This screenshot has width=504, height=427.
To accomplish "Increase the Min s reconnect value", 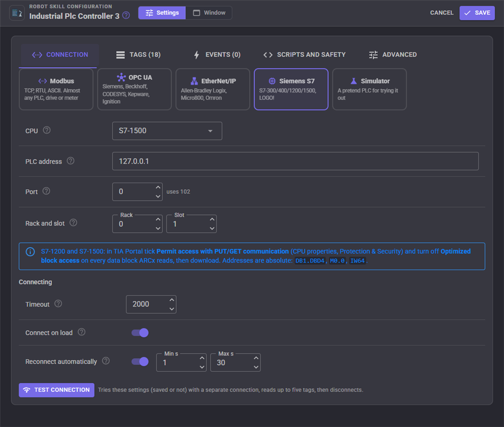I will click(x=202, y=358).
